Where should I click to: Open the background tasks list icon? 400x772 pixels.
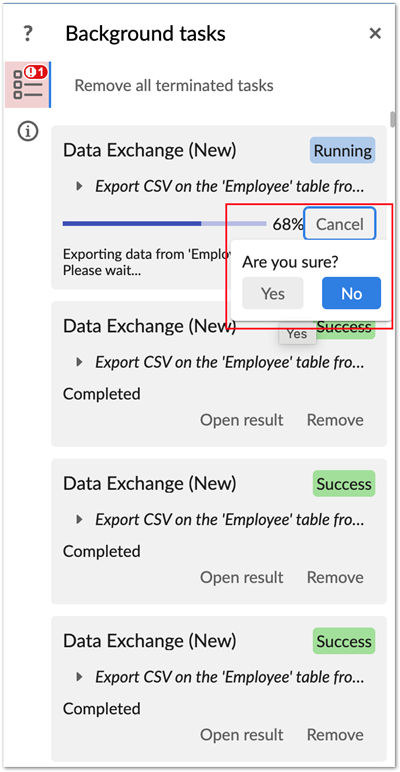[28, 85]
